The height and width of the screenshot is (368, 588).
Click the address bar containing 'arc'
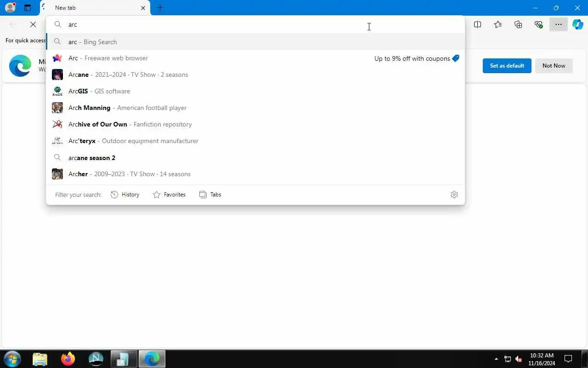pyautogui.click(x=255, y=24)
